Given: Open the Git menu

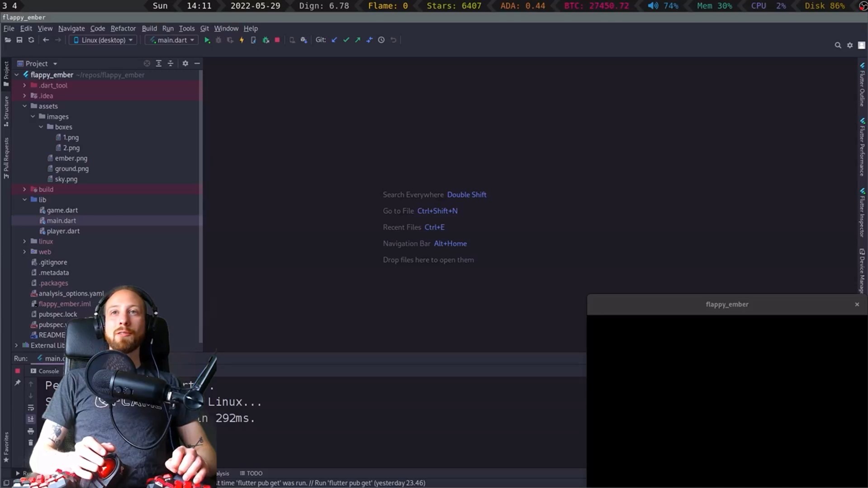Looking at the screenshot, I should pos(204,28).
